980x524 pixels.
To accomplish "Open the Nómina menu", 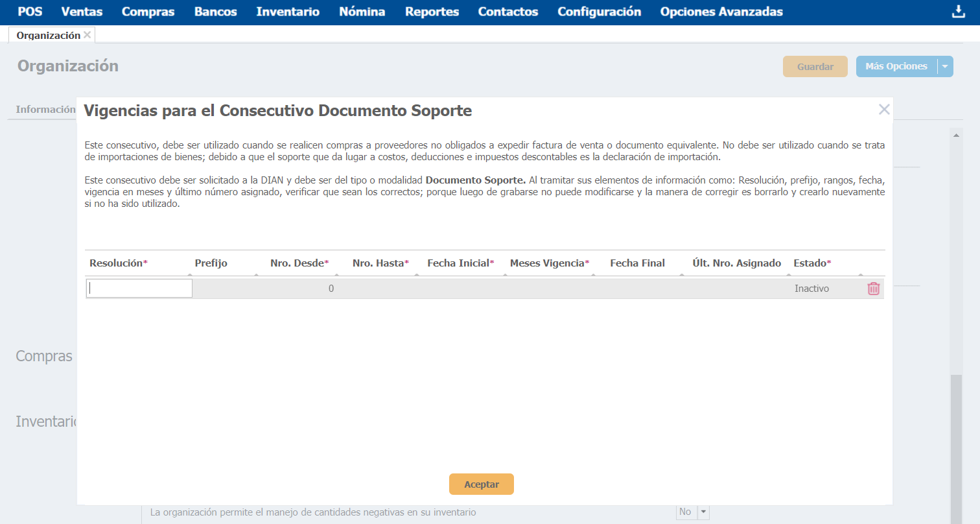I will [362, 12].
